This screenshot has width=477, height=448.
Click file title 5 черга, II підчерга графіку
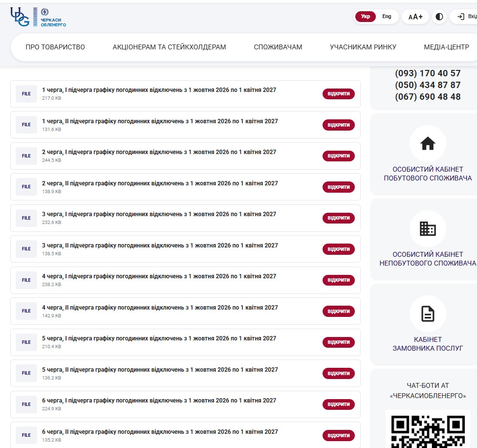click(x=160, y=369)
